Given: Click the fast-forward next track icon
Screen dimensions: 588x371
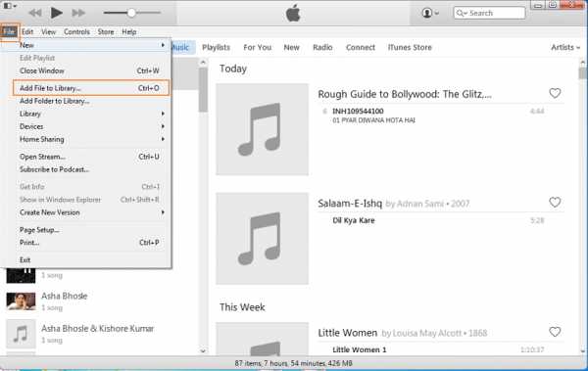Looking at the screenshot, I should (78, 13).
